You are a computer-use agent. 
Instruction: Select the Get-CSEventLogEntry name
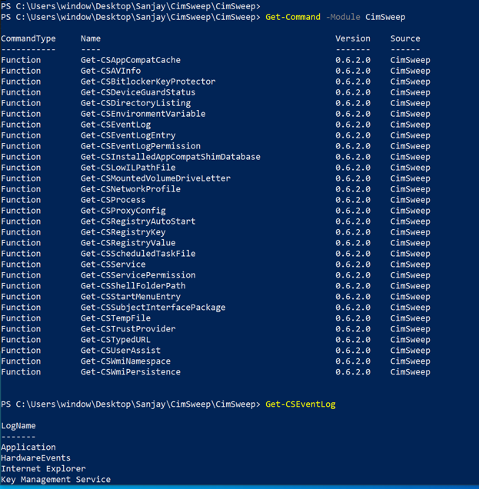click(128, 135)
